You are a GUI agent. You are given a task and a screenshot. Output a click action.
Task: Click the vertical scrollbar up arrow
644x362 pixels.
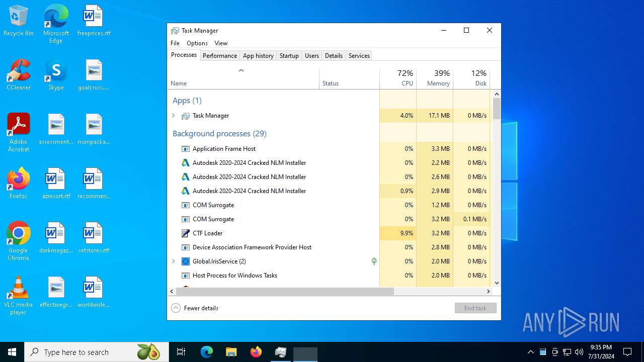[x=497, y=94]
